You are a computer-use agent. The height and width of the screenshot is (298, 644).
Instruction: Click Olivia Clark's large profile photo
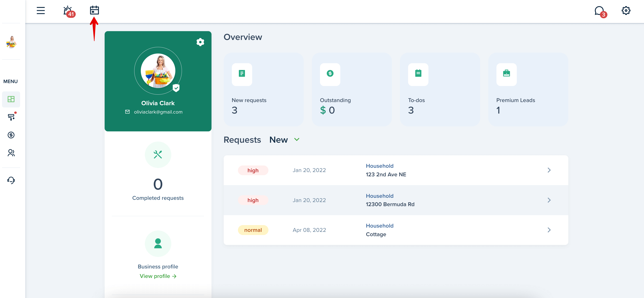158,71
